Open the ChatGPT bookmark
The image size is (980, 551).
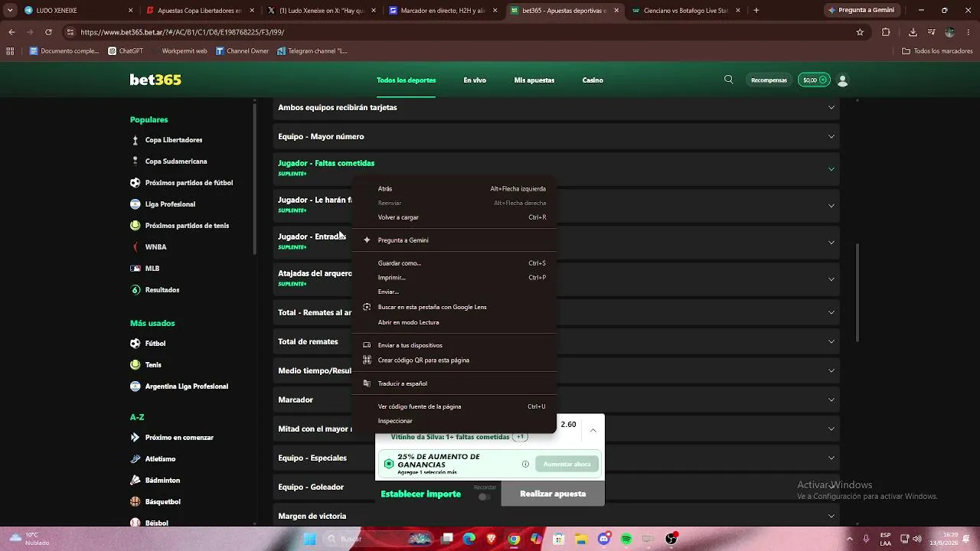(x=126, y=51)
